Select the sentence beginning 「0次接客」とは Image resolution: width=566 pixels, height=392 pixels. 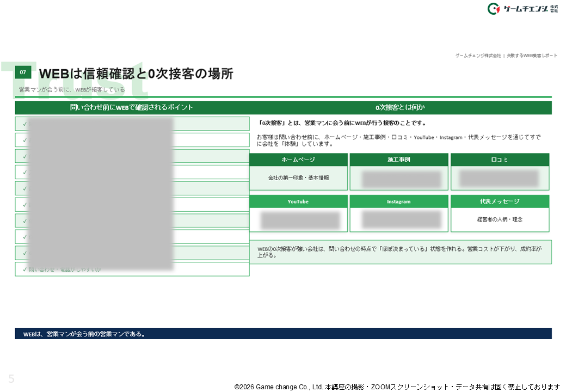[x=342, y=123]
